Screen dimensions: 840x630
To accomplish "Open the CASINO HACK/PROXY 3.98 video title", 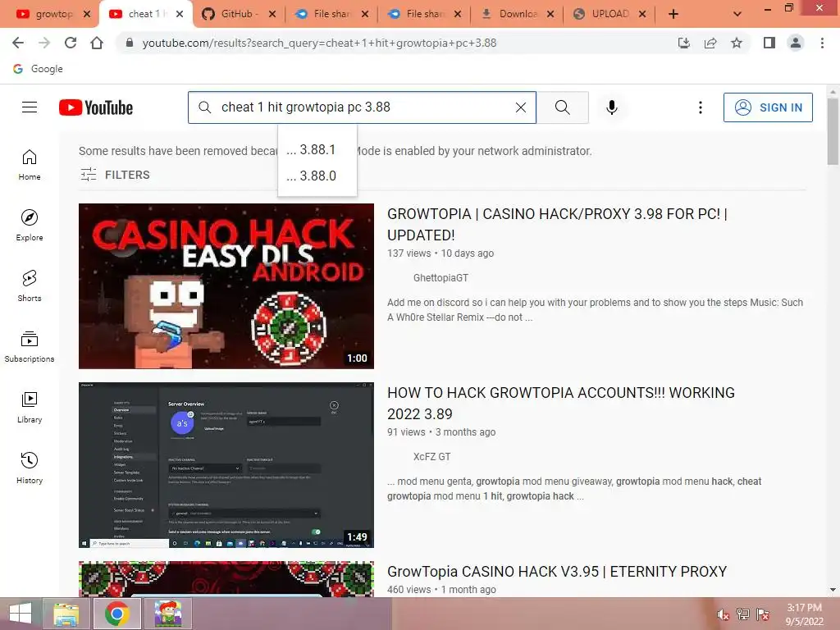I will [x=557, y=225].
